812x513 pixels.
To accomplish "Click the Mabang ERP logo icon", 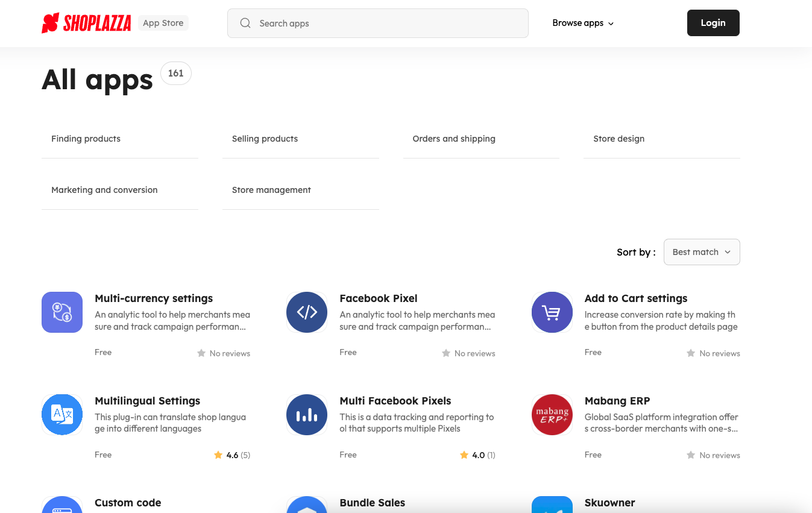I will [x=552, y=415].
